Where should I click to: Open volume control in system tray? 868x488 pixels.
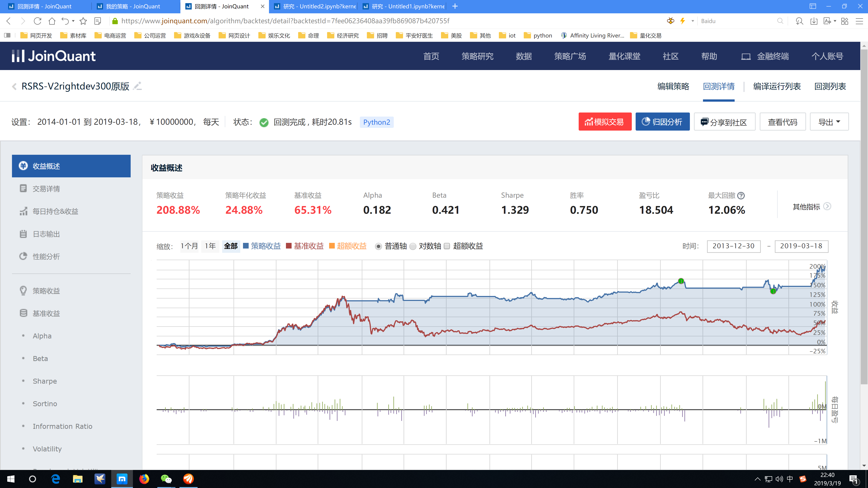pos(779,479)
